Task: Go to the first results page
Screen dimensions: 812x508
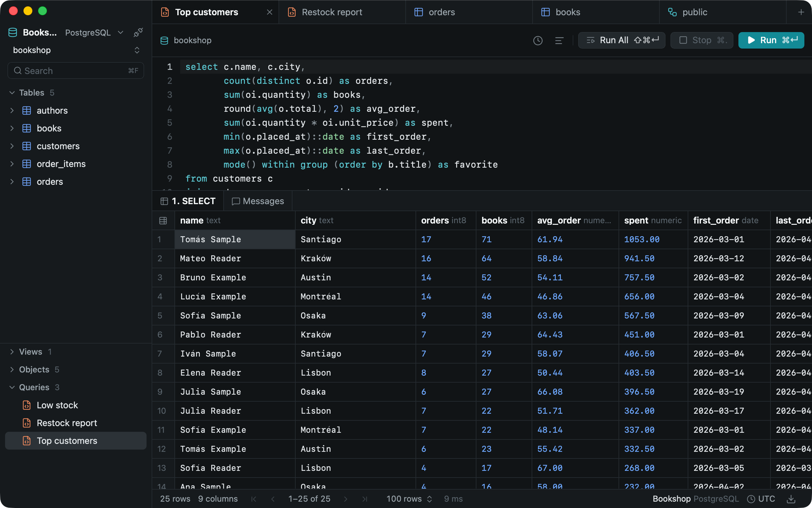Action: [x=254, y=499]
